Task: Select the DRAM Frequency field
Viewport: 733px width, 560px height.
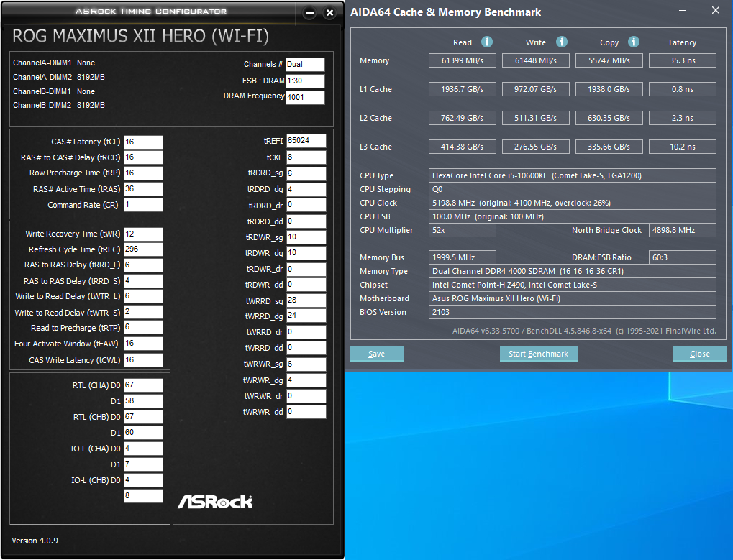Action: pyautogui.click(x=305, y=97)
